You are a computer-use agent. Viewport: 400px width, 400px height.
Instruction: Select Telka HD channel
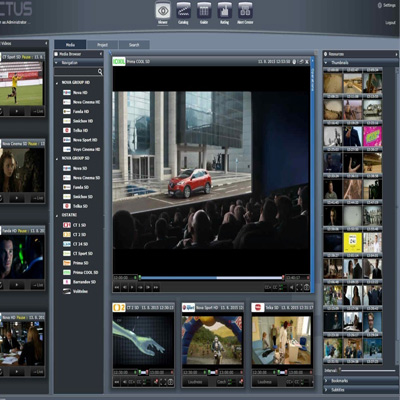click(76, 130)
